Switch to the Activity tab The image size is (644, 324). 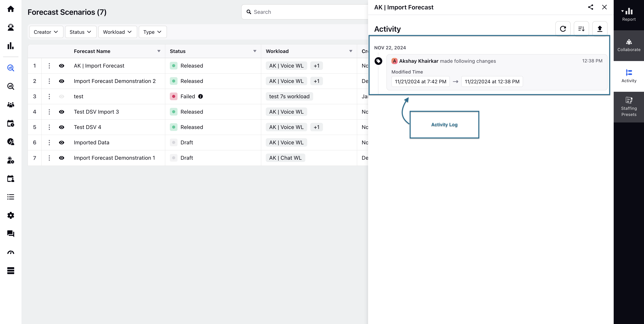[629, 76]
